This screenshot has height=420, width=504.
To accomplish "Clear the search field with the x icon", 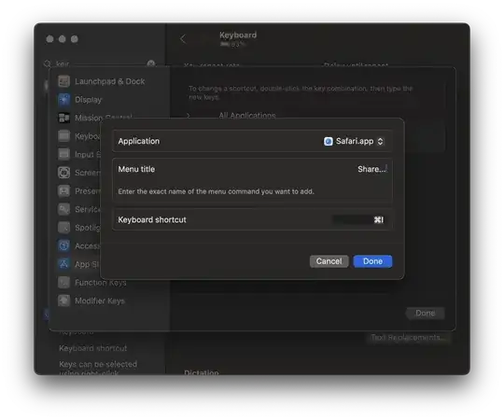I will click(x=151, y=63).
